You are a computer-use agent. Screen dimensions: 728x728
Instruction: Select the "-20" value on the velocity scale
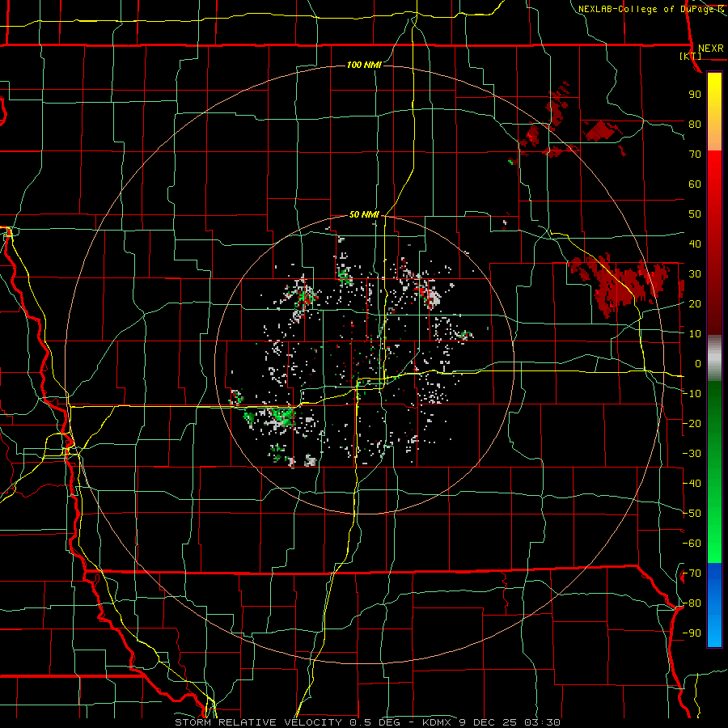[x=692, y=424]
